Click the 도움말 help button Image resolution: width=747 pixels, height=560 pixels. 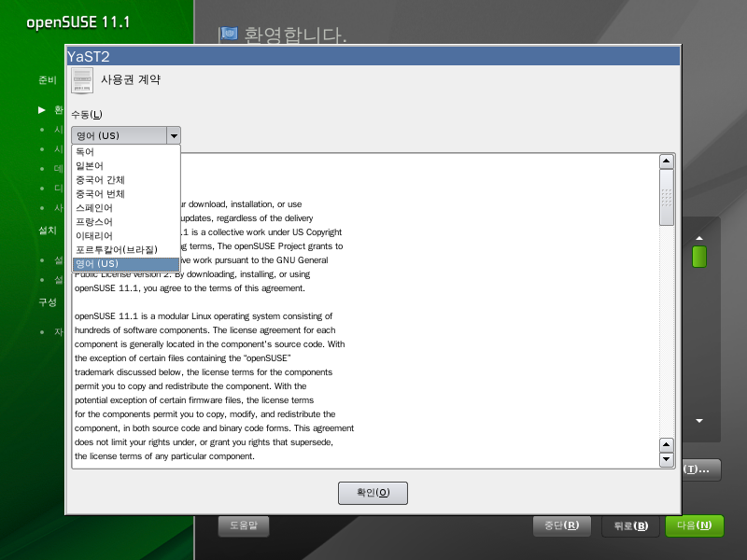click(x=244, y=525)
